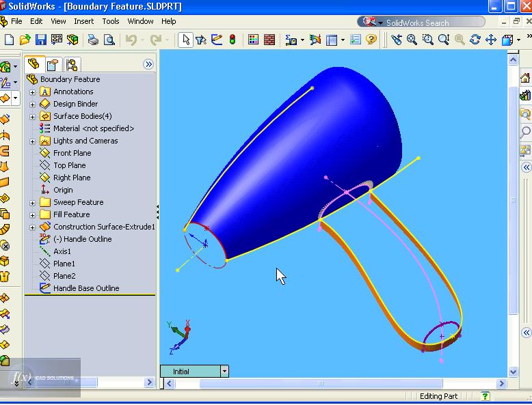Click the status bar help icon
Screen dimensions: 532x405
[486, 396]
